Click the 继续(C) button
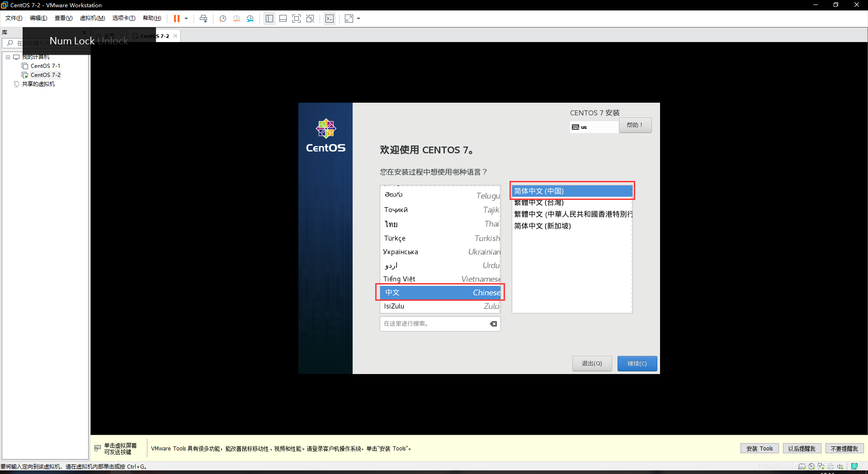868x474 pixels. (x=637, y=364)
